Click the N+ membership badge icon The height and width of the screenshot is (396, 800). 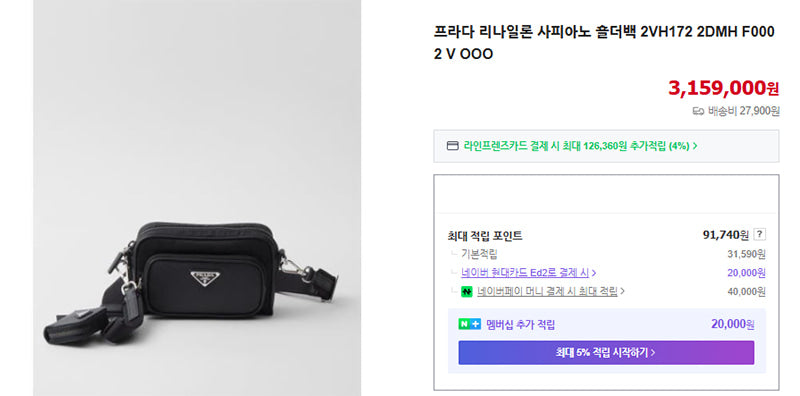[x=469, y=324]
